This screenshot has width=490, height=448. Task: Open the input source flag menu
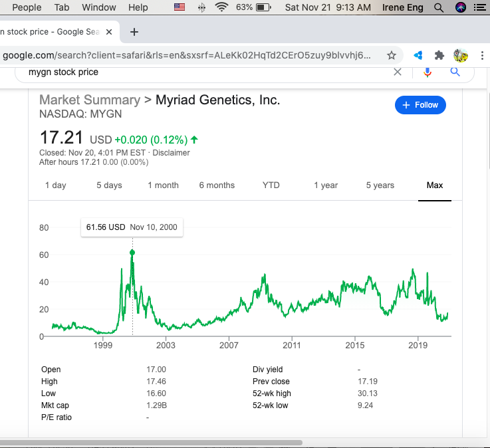pos(180,7)
